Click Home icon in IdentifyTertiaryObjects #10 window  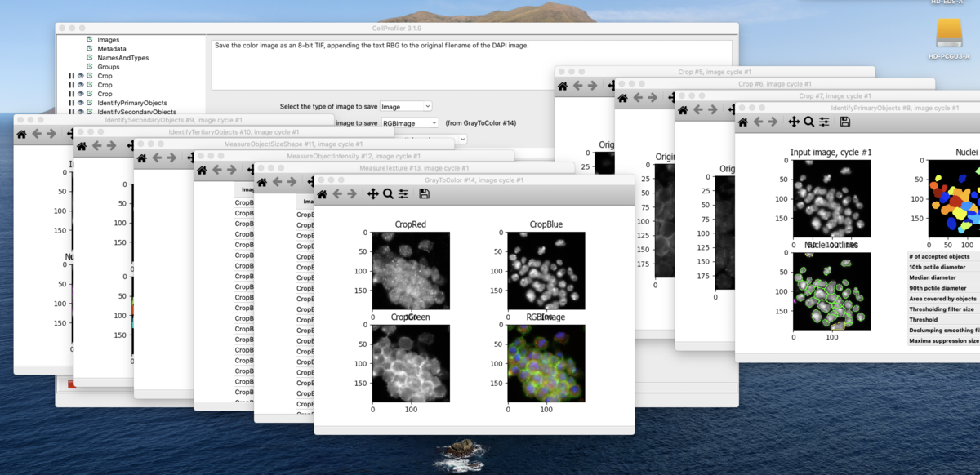[82, 146]
